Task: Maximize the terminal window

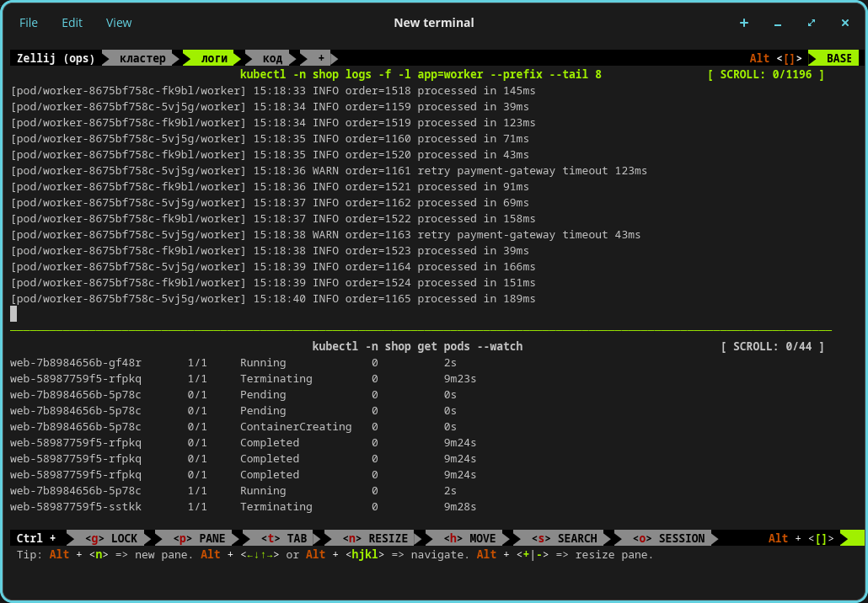Action: click(x=812, y=23)
